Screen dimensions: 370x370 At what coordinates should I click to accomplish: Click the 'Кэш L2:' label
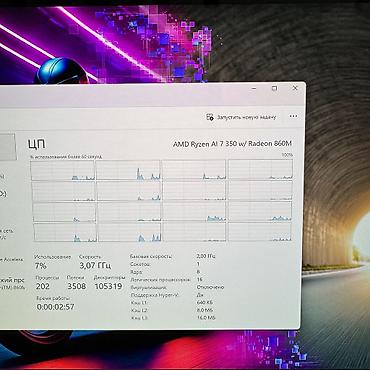coord(139,311)
